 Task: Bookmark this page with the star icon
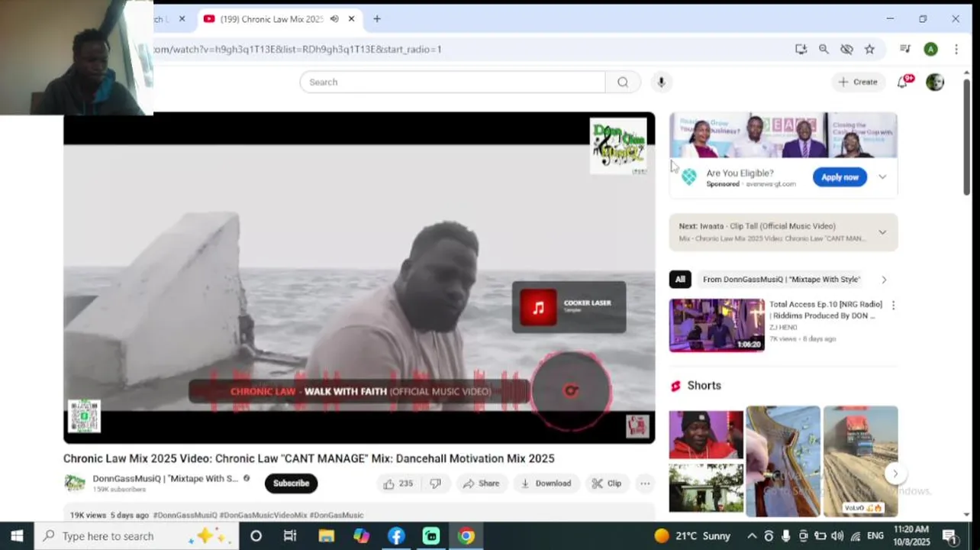pyautogui.click(x=869, y=49)
